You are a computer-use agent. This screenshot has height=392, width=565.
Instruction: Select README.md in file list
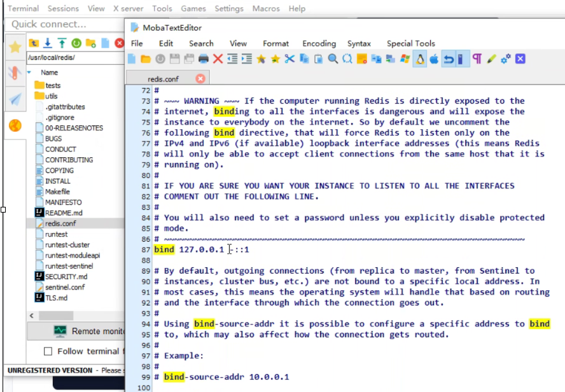[x=64, y=213]
